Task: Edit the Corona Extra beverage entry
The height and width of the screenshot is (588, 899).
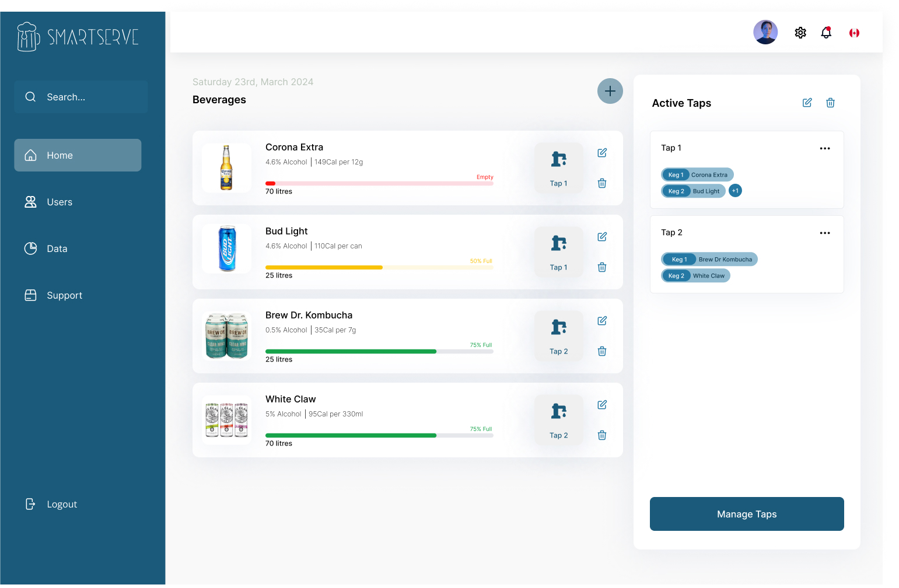Action: [601, 153]
